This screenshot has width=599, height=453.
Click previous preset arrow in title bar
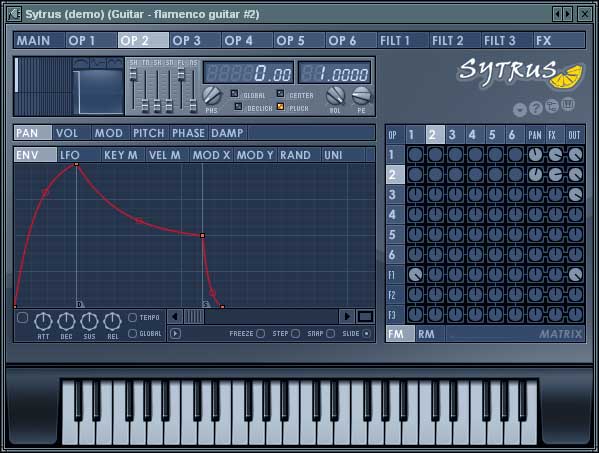click(558, 15)
